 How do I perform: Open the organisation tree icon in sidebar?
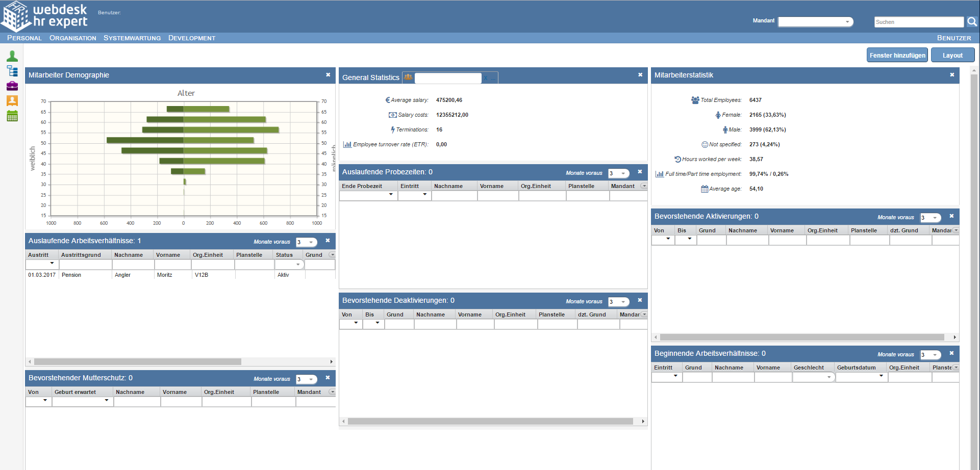click(x=12, y=71)
